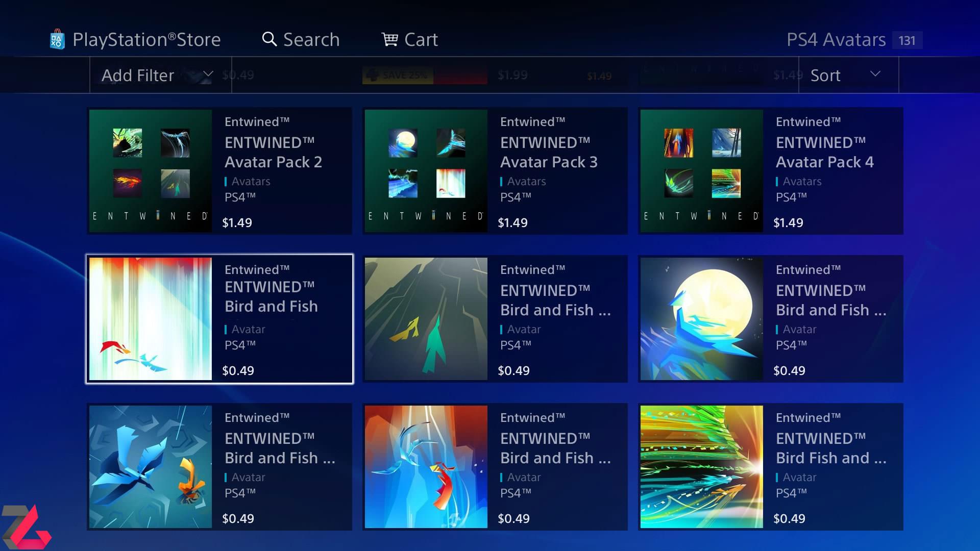Click the PS4 platform label on Avatar Pack 3
Viewport: 980px width, 551px height.
[x=516, y=197]
